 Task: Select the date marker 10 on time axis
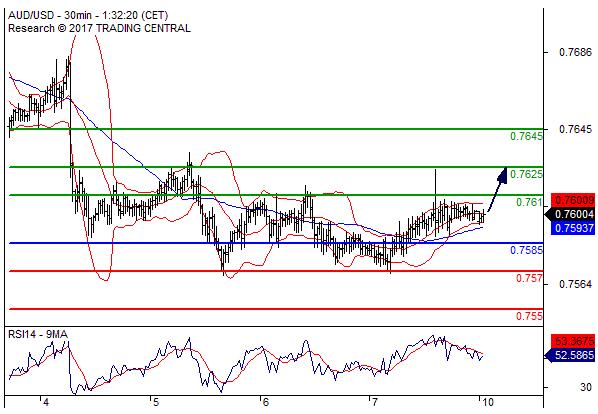(x=487, y=402)
